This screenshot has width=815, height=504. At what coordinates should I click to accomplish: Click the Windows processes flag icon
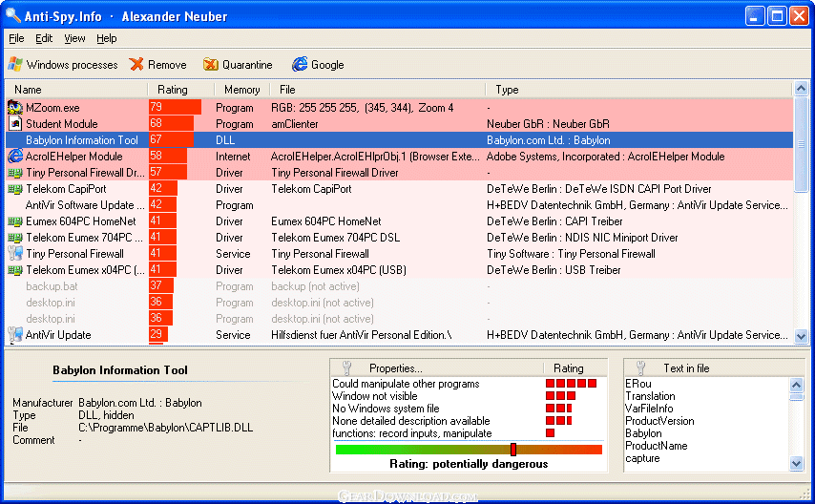15,65
